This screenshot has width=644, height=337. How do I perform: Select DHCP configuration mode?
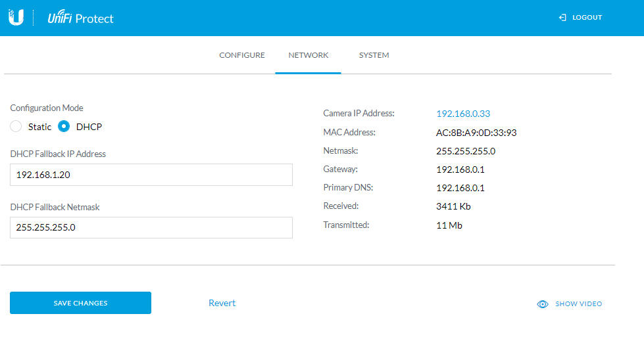64,126
